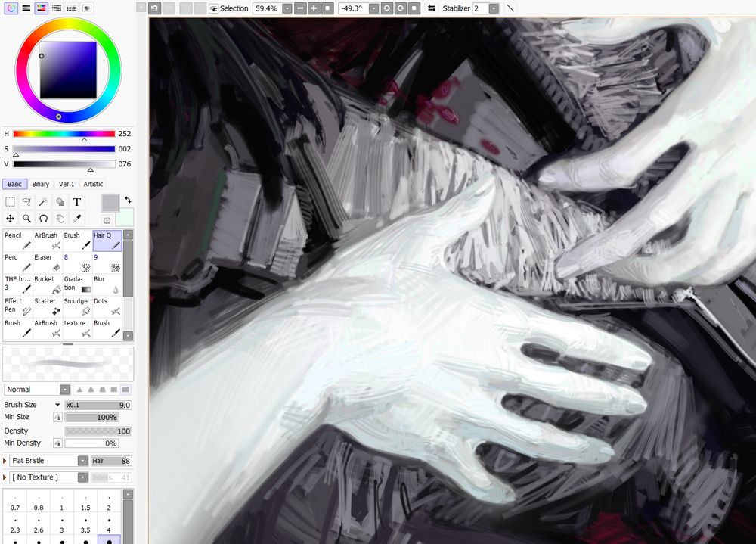Click the Value slider bar
756x544 pixels.
click(64, 164)
